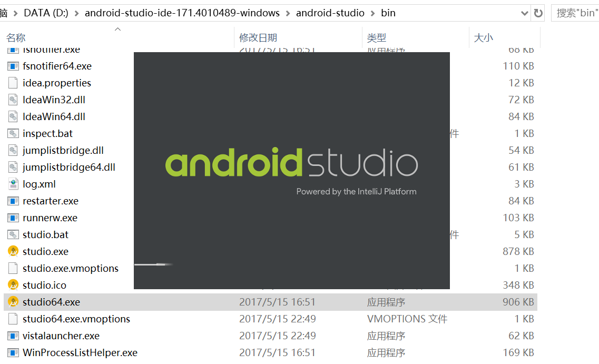Select the studio64.exe file name
The width and height of the screenshot is (599, 364).
(51, 302)
